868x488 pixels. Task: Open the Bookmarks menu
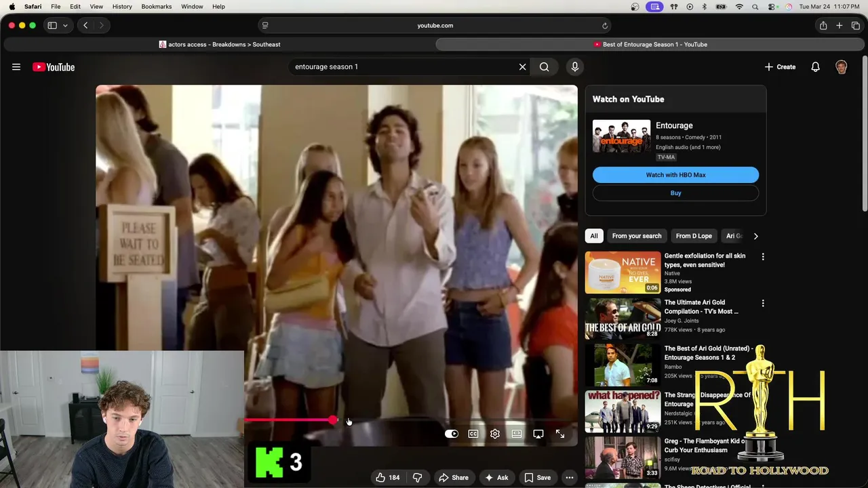click(x=157, y=7)
